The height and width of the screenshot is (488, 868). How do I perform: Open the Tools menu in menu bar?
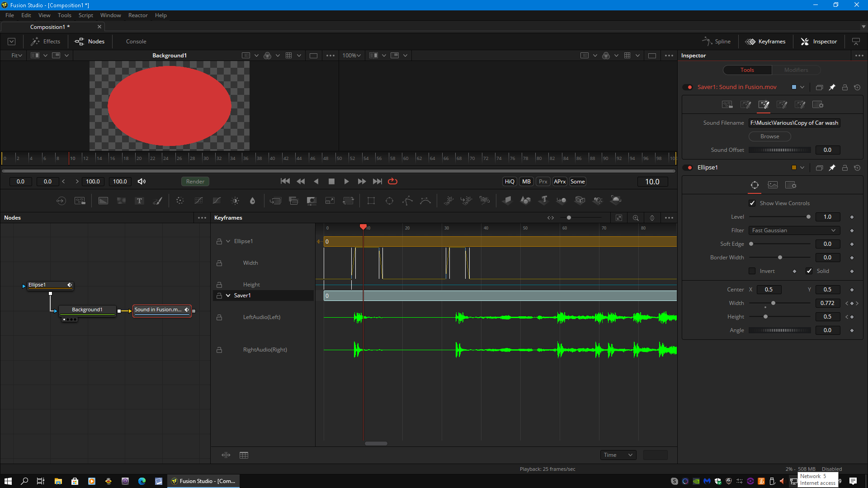pyautogui.click(x=64, y=15)
